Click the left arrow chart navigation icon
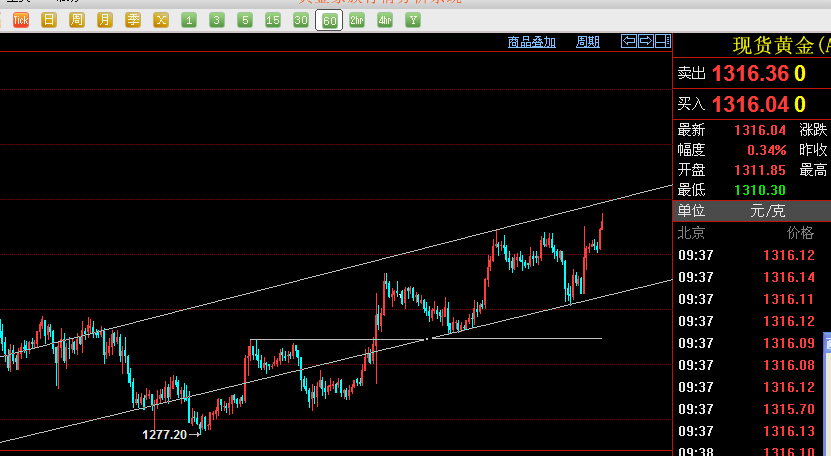This screenshot has width=831, height=456. (629, 41)
